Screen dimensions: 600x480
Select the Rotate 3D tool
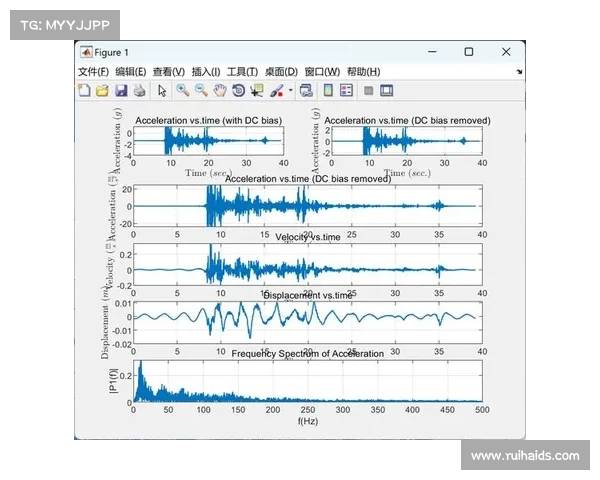[x=238, y=90]
